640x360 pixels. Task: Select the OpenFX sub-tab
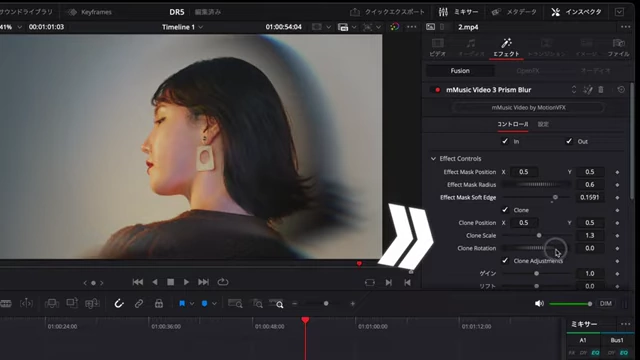tap(528, 71)
